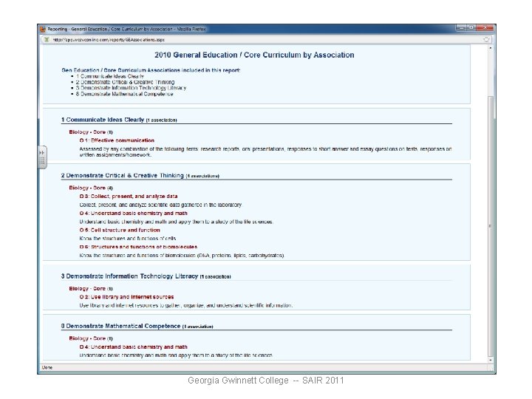
Task: Click the bookmark star icon in address bar
Action: pos(486,39)
